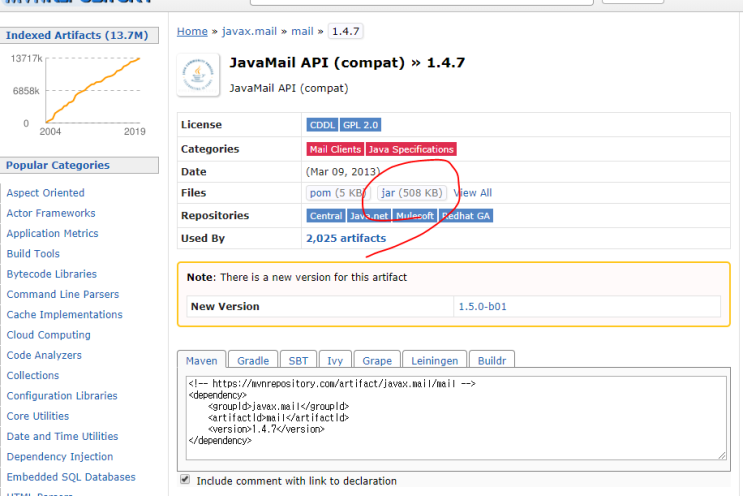This screenshot has height=496, width=743.
Task: Download the jar (508 KB) file
Action: tap(411, 192)
